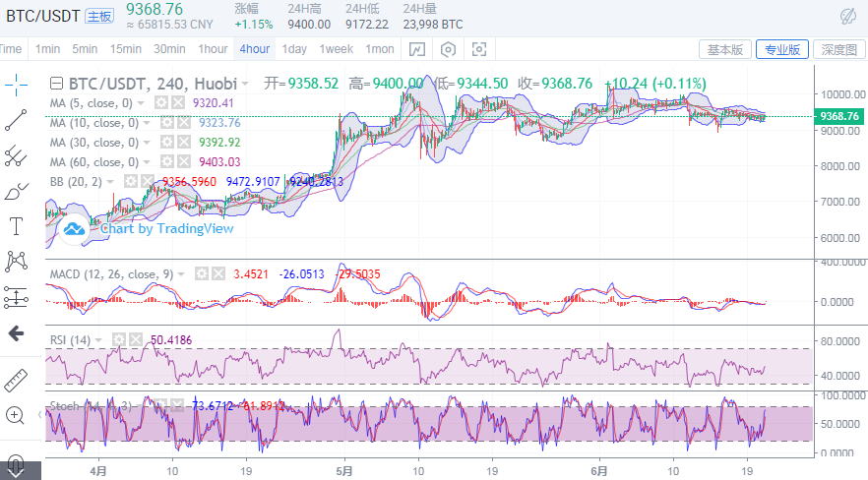Viewport: 868px width, 480px height.
Task: Click the 6月 date marker on time axis
Action: (599, 471)
